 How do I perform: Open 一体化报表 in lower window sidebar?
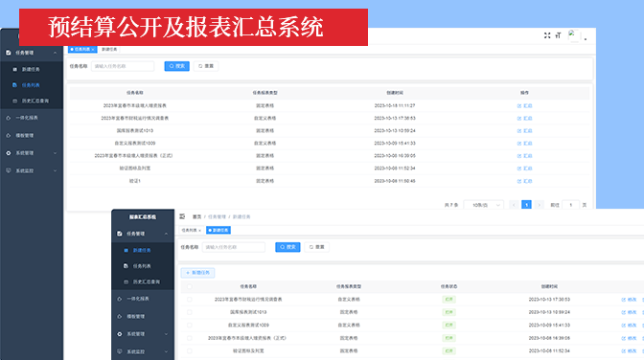click(143, 299)
